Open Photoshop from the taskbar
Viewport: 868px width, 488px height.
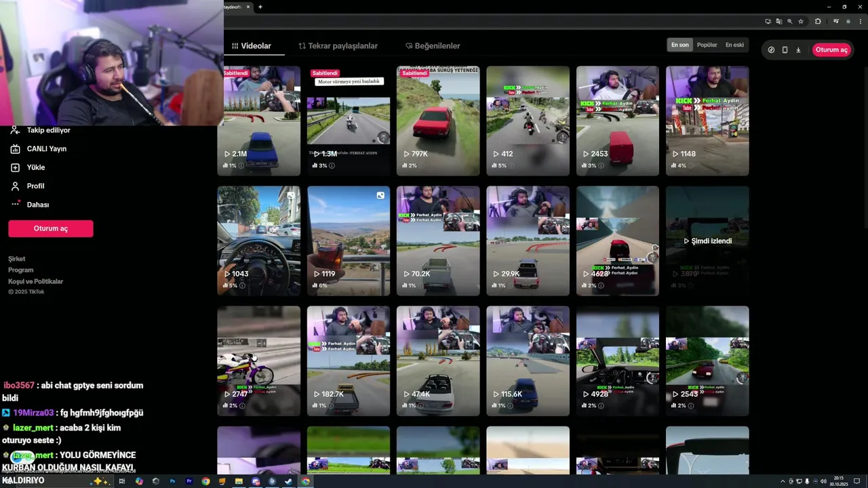click(172, 481)
